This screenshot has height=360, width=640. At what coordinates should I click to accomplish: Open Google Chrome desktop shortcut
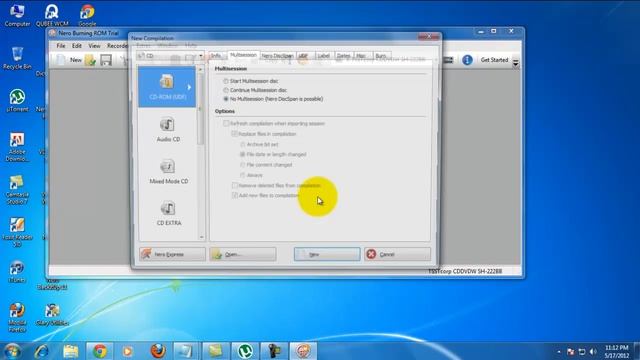click(x=87, y=15)
